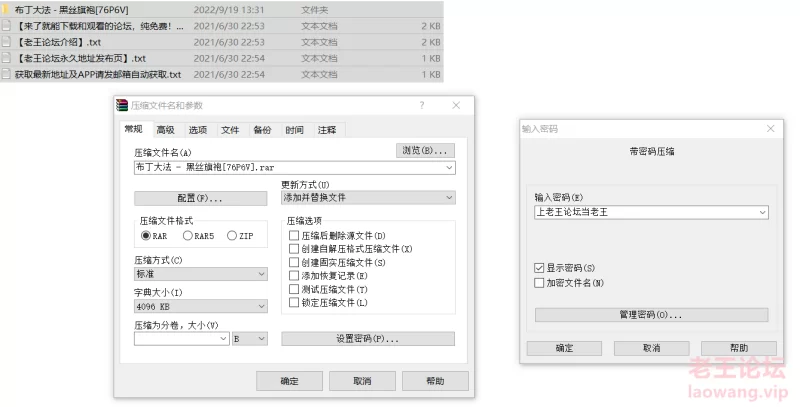Enable 测试压缩文件 option
Viewport: 800px width, 407px height.
click(293, 289)
